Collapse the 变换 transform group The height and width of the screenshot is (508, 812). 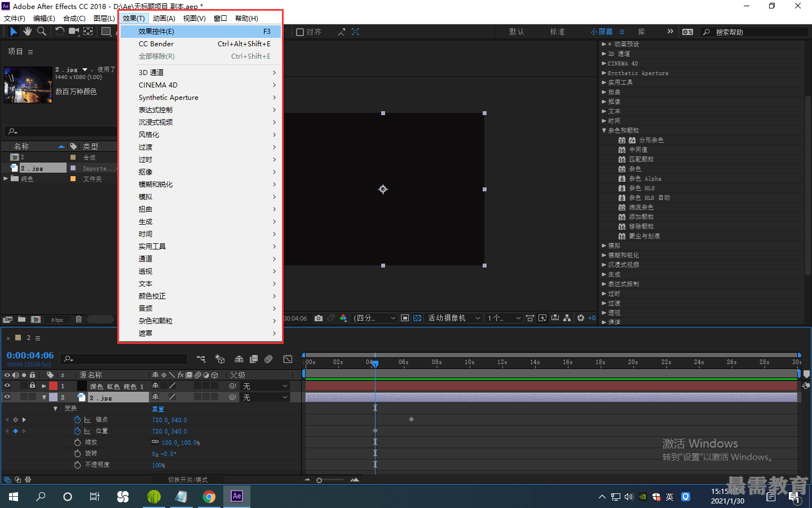click(55, 409)
